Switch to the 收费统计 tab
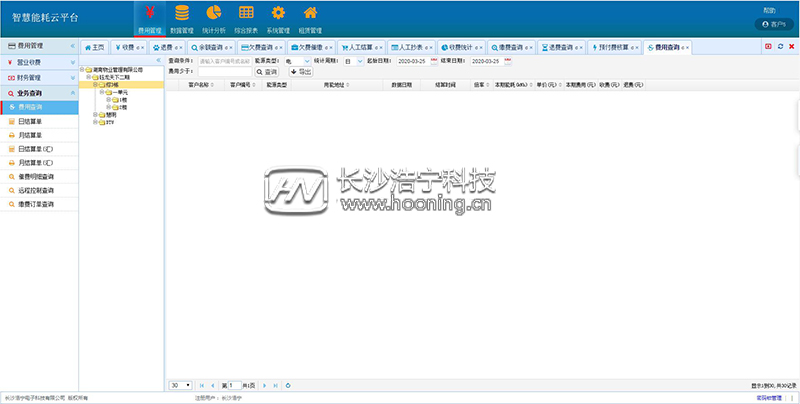The width and height of the screenshot is (800, 404). [464, 47]
